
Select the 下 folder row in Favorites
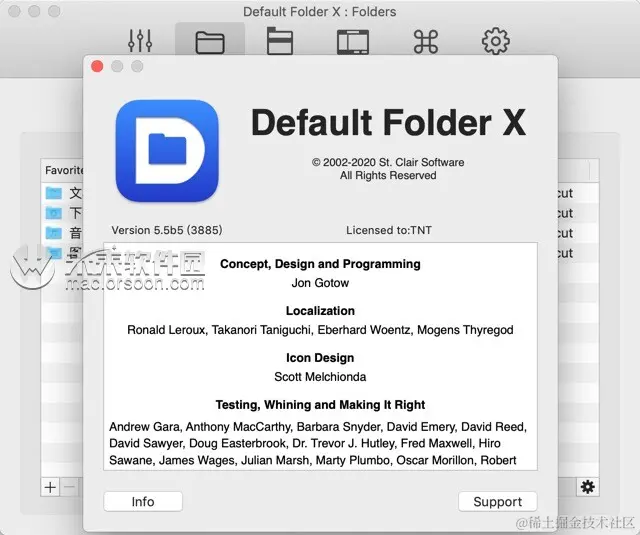coord(62,213)
